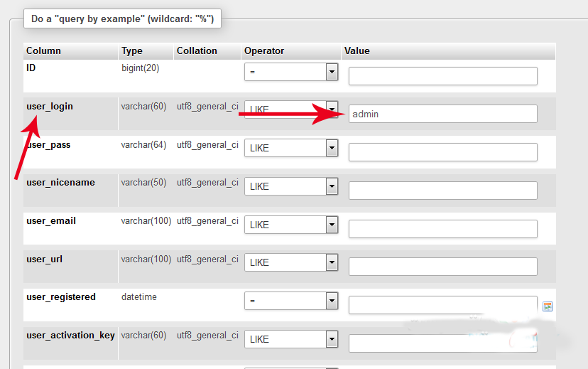Screen dimensions: 588x369
Task: Click the ID value field
Action: click(442, 76)
